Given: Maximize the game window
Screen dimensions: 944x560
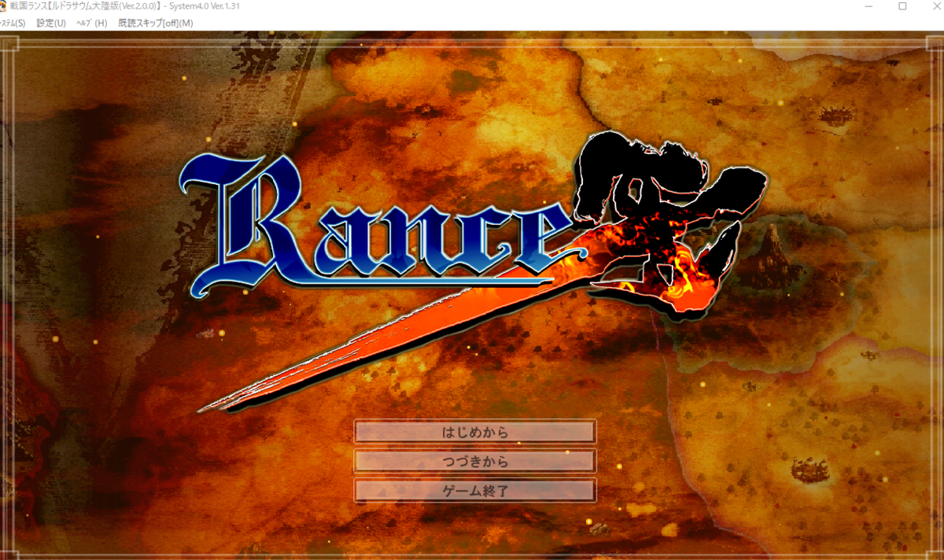Looking at the screenshot, I should pyautogui.click(x=902, y=6).
